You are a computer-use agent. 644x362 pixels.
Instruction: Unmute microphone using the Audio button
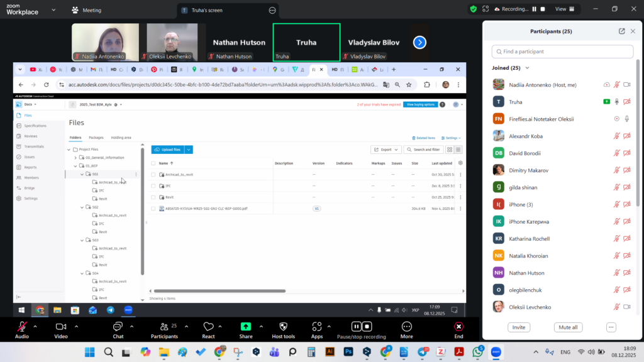click(x=22, y=327)
